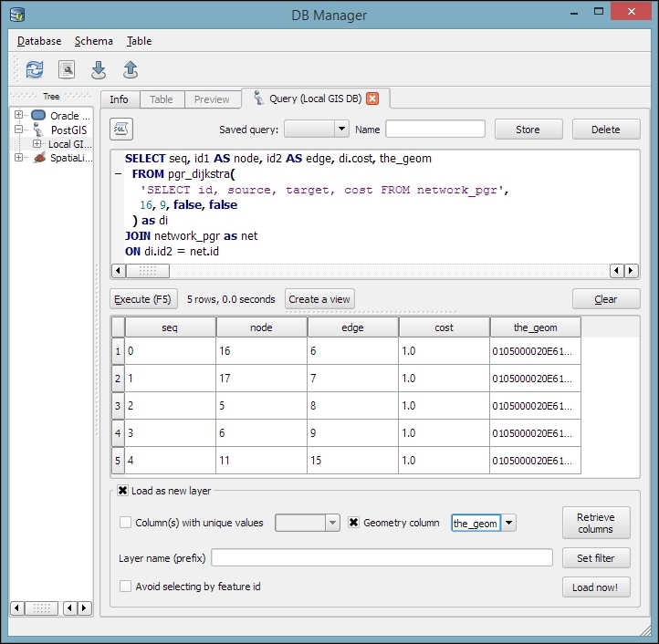Switch to the Info tab
This screenshot has height=644, width=659.
pos(119,99)
